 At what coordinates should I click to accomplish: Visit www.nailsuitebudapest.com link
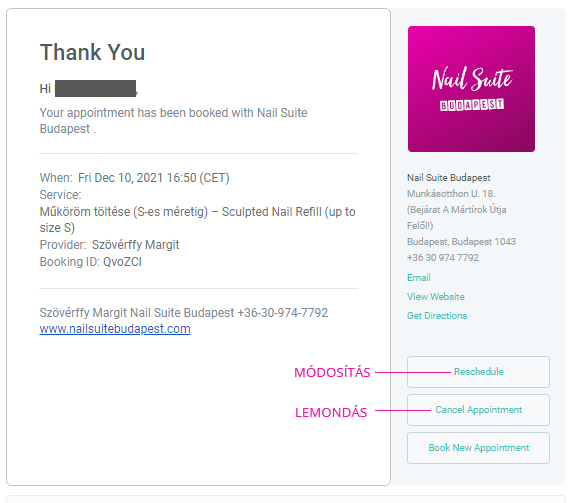(x=115, y=329)
